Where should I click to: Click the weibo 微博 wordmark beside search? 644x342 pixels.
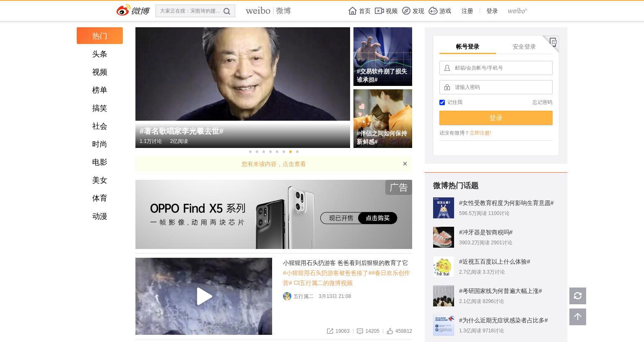tap(268, 11)
